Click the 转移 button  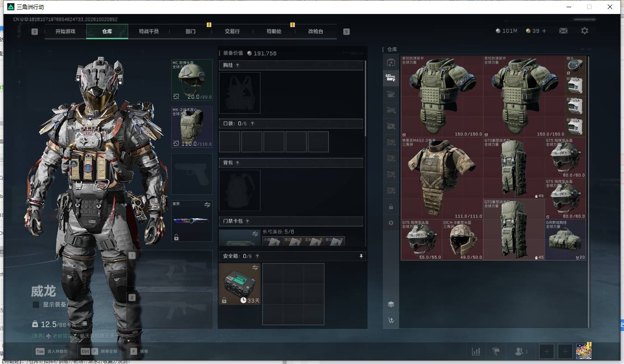pos(139,351)
